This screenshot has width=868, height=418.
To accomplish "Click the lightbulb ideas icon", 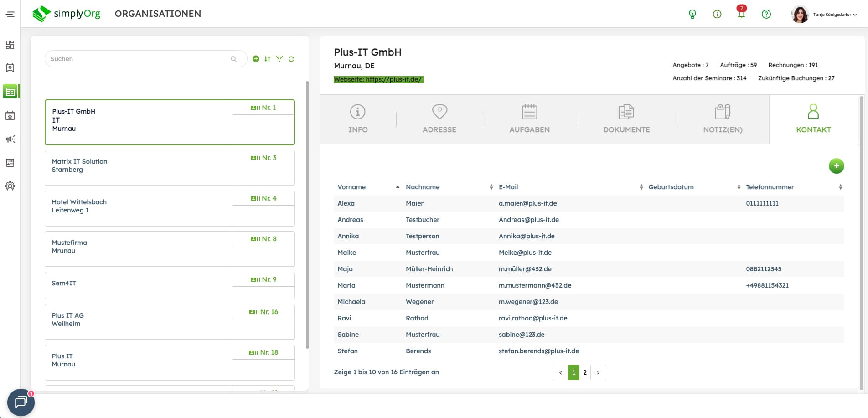I will coord(692,14).
